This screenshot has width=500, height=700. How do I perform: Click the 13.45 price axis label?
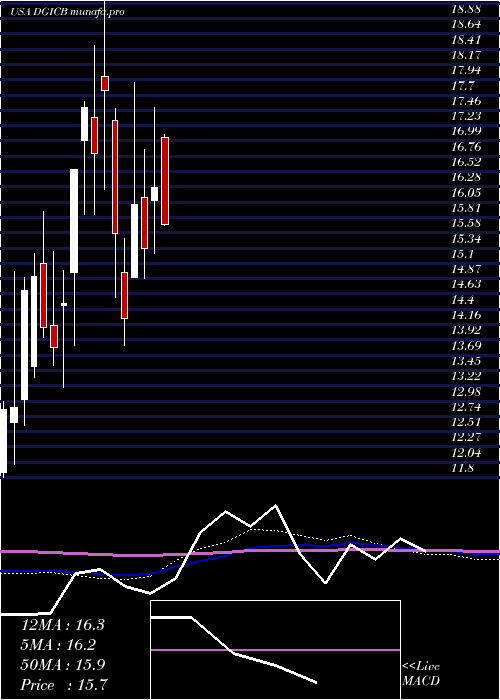coord(466,361)
